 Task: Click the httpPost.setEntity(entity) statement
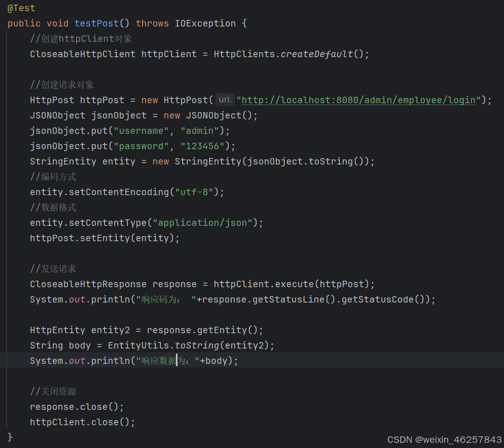[104, 237]
